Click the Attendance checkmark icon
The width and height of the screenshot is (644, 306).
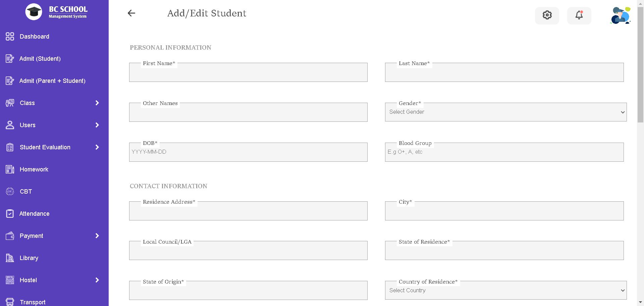coord(10,214)
